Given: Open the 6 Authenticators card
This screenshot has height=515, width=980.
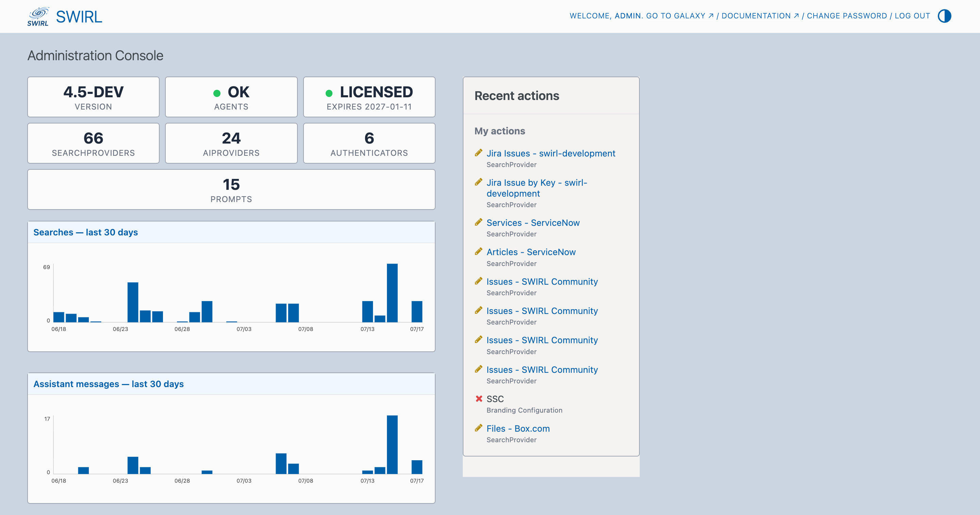Looking at the screenshot, I should tap(369, 144).
